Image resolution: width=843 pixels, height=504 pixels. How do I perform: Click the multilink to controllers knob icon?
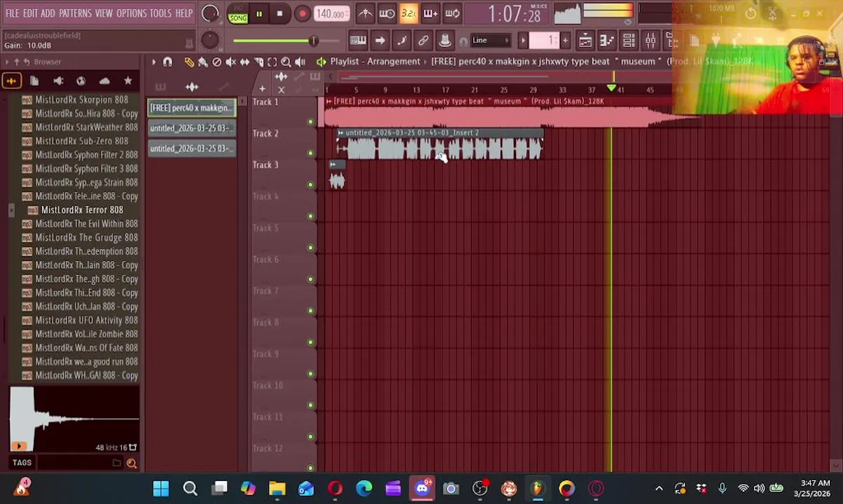click(445, 41)
